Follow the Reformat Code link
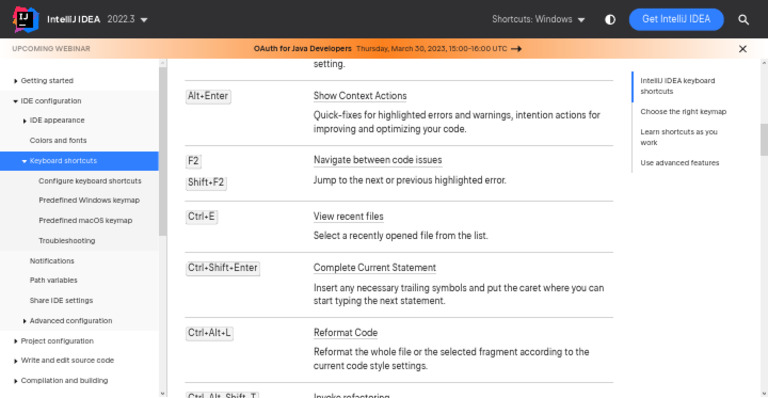The image size is (768, 398). click(345, 333)
